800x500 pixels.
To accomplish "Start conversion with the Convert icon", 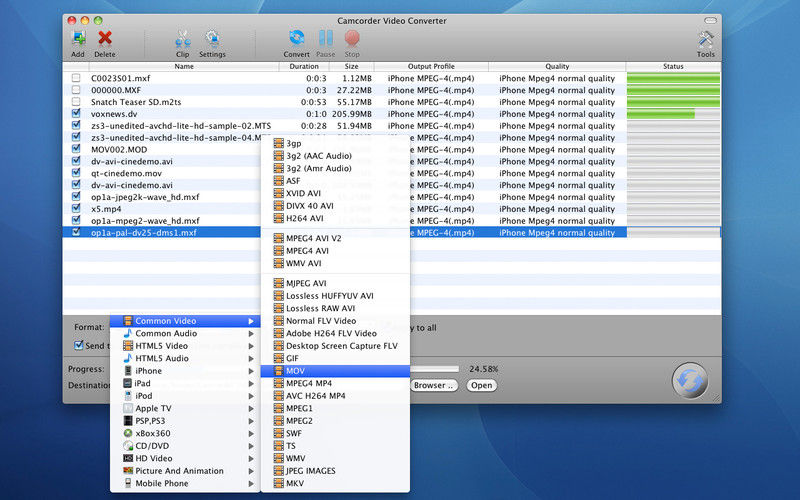I will pos(296,39).
